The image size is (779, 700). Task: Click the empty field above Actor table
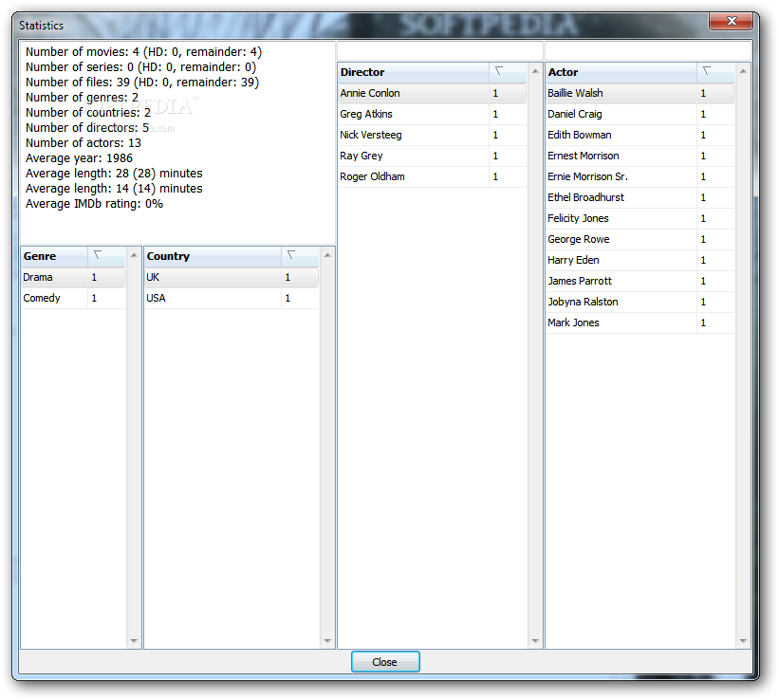(x=648, y=51)
